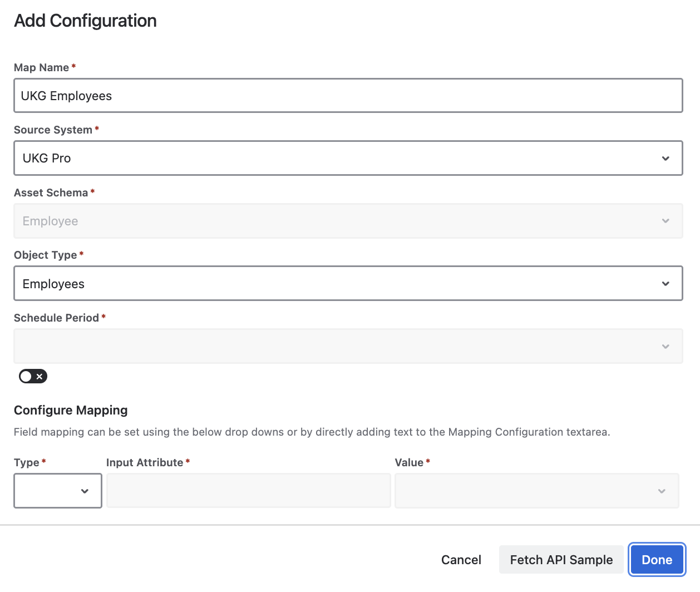Click the Object Type label
This screenshot has height=592, width=700.
point(46,255)
